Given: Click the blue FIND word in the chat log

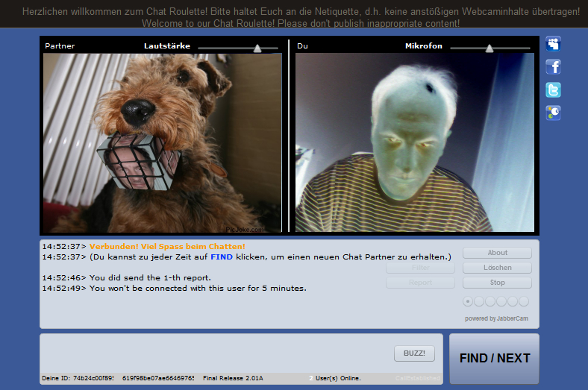Looking at the screenshot, I should (x=222, y=257).
